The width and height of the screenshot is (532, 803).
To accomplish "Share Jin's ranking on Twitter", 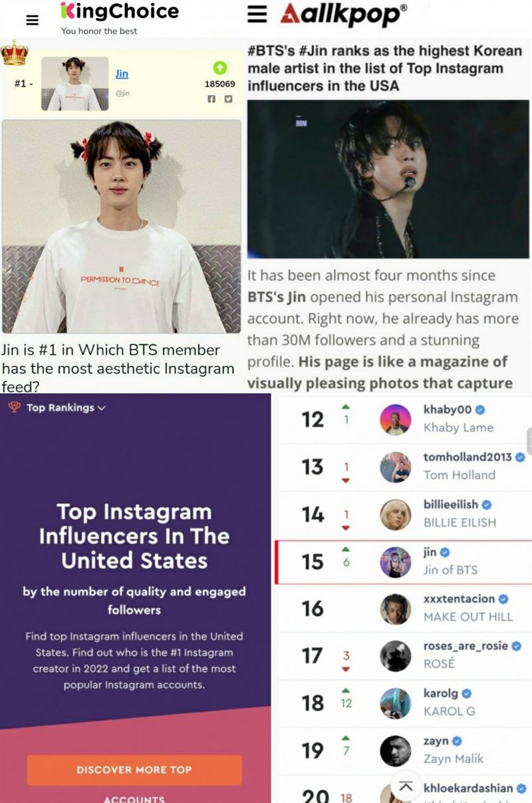I will click(x=228, y=98).
